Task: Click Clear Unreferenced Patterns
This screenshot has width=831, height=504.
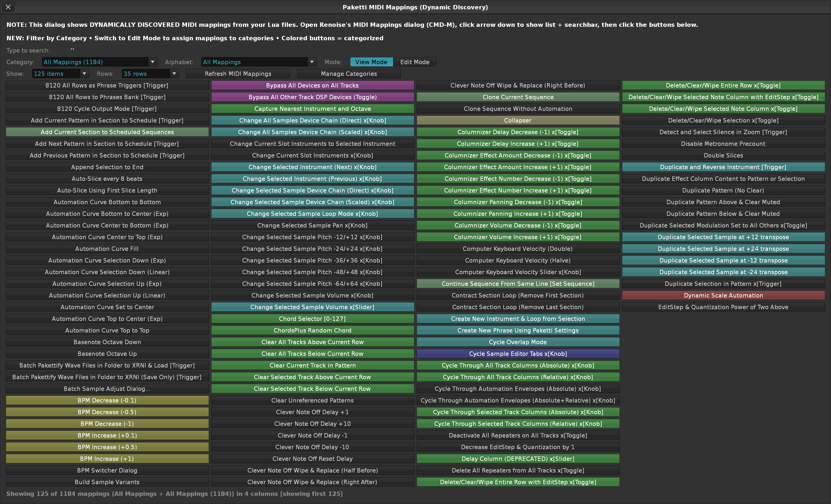Action: click(x=313, y=400)
